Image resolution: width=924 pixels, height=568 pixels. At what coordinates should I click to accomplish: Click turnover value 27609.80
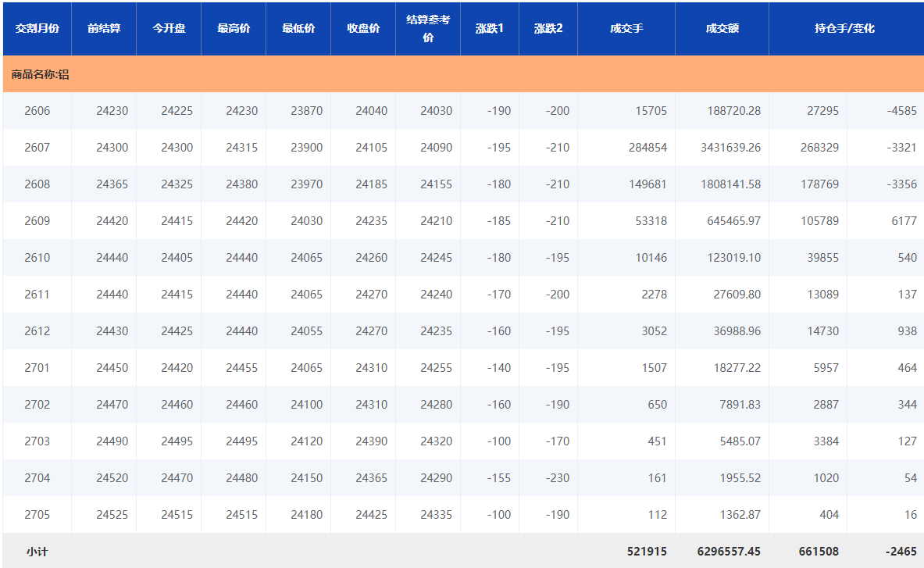tap(737, 294)
